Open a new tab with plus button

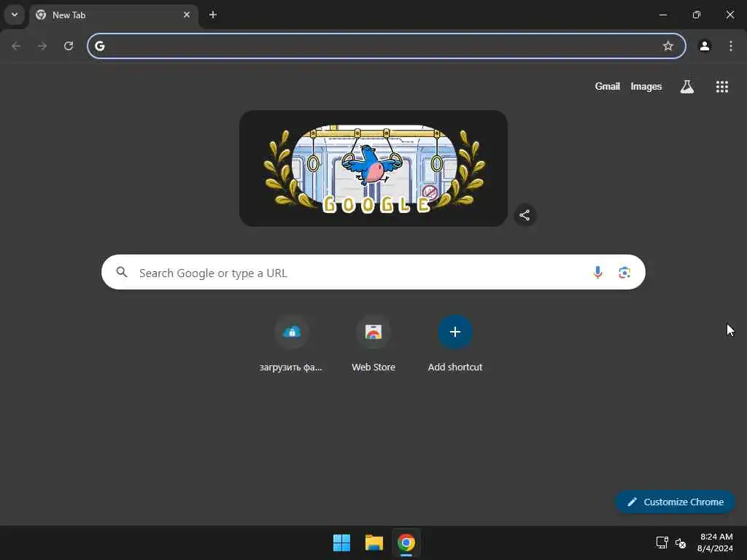pyautogui.click(x=213, y=15)
